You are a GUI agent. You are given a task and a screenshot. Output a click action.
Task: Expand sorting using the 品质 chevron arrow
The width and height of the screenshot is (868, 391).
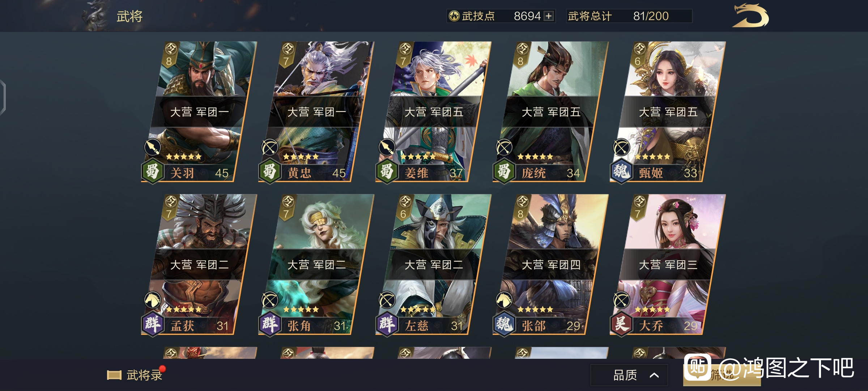click(654, 375)
